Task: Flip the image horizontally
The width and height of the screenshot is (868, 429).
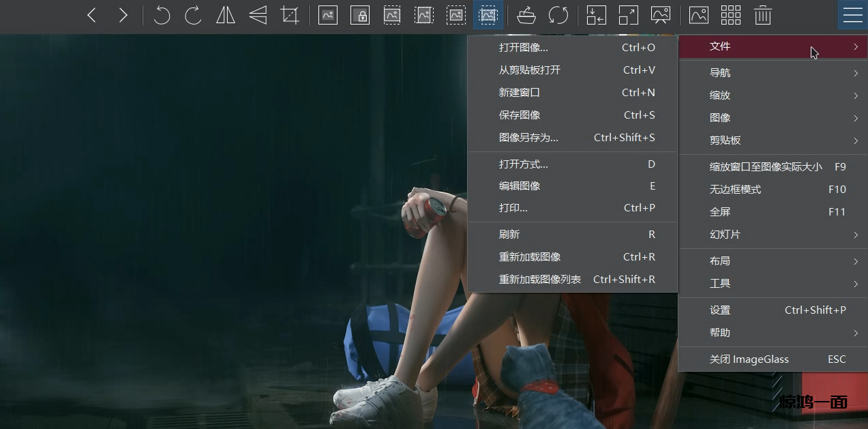Action: tap(226, 15)
